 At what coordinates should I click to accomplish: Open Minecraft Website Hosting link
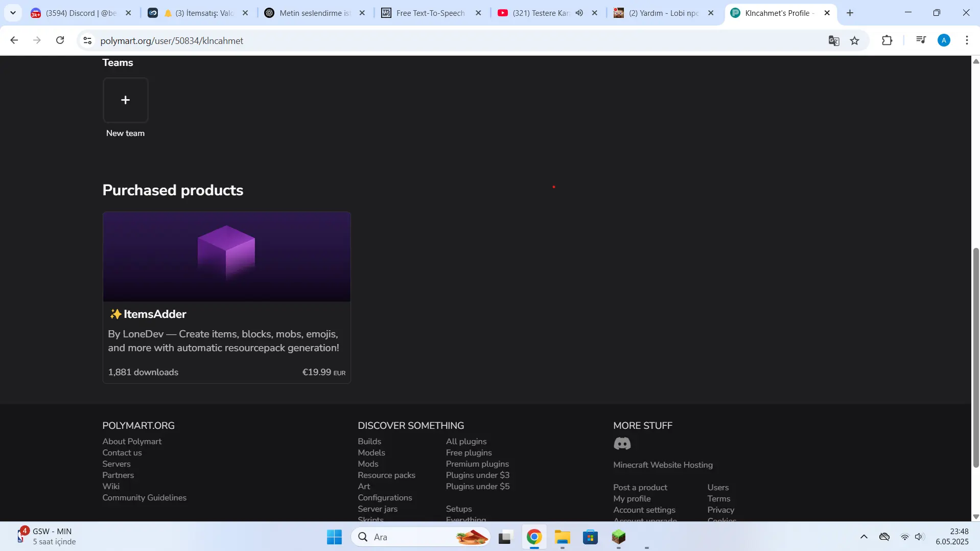point(663,465)
